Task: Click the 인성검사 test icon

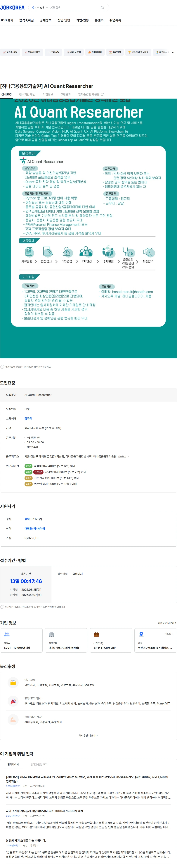Action: tap(48, 252)
